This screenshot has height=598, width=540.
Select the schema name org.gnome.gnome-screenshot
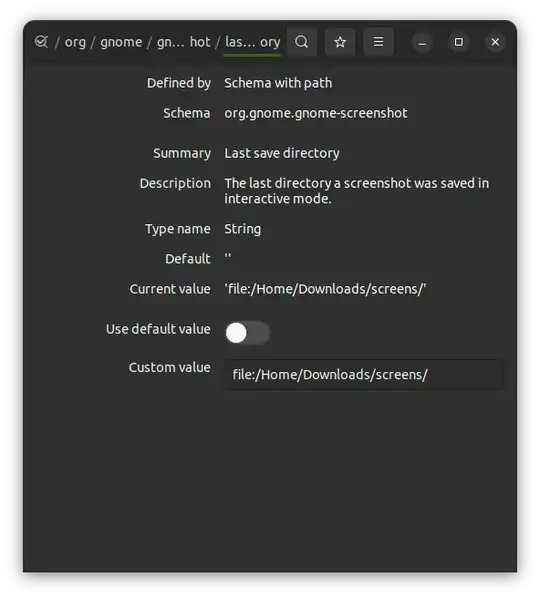(316, 113)
